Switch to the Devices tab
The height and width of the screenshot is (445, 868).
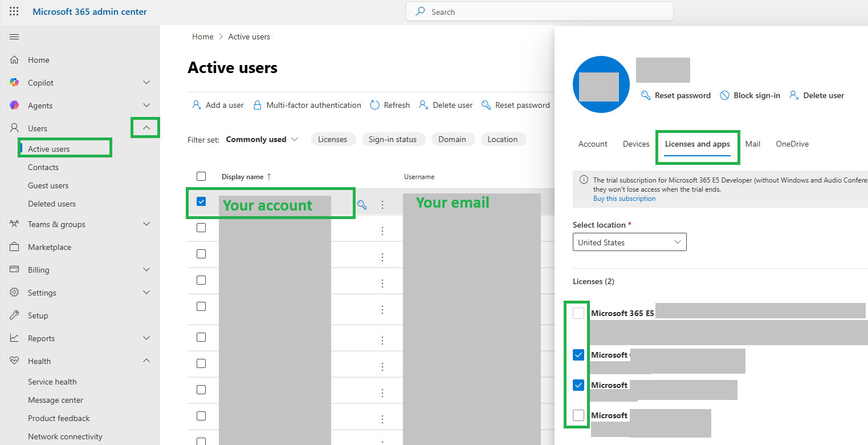click(636, 144)
